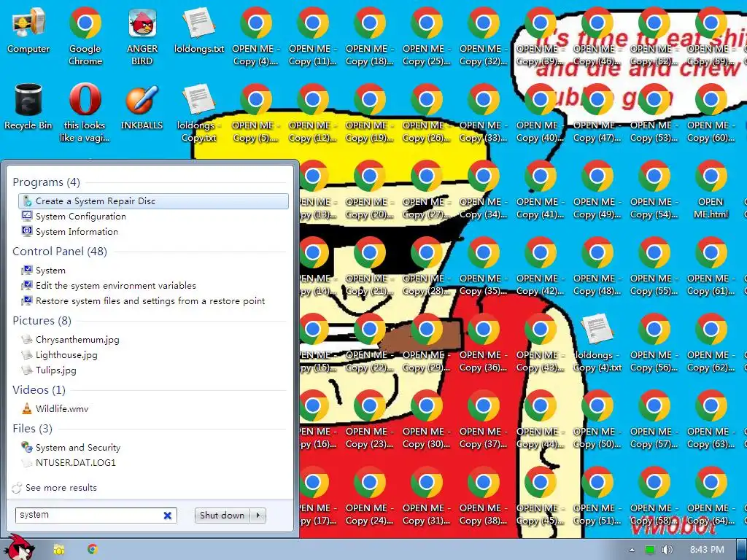Select 'OPEN ME - Copy (25)' icon
Viewport: 747px width, 560px height.
pos(426,36)
